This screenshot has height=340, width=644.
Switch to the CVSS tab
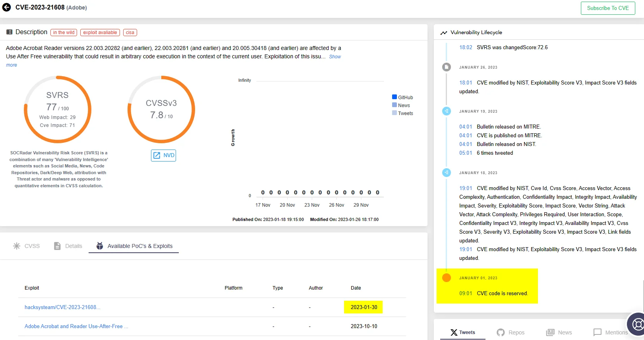(x=26, y=246)
